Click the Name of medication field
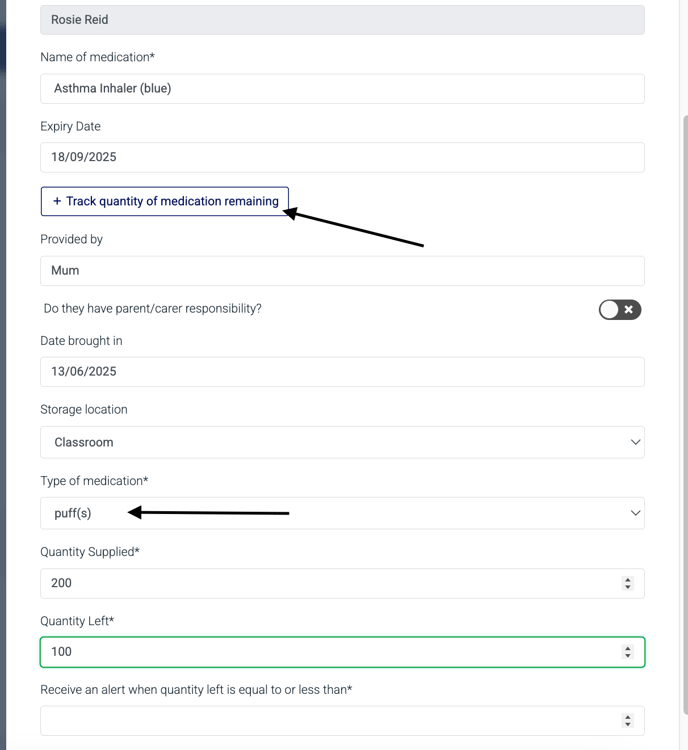 point(342,88)
